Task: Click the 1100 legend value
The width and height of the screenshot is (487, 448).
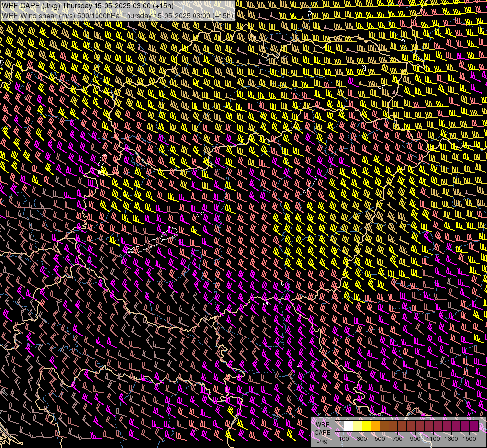Action: click(433, 439)
